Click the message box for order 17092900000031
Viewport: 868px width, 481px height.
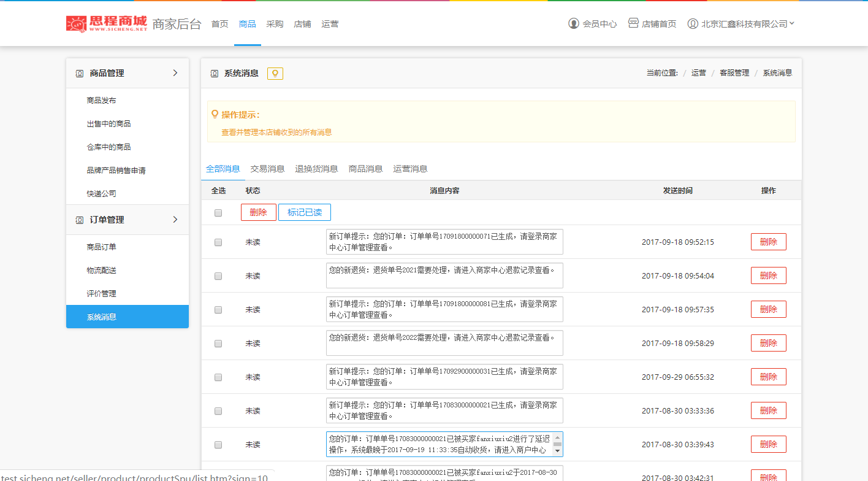(444, 377)
